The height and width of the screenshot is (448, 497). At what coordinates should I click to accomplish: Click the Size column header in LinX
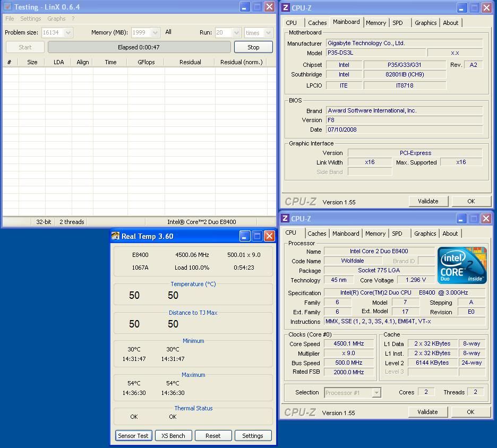[x=32, y=62]
